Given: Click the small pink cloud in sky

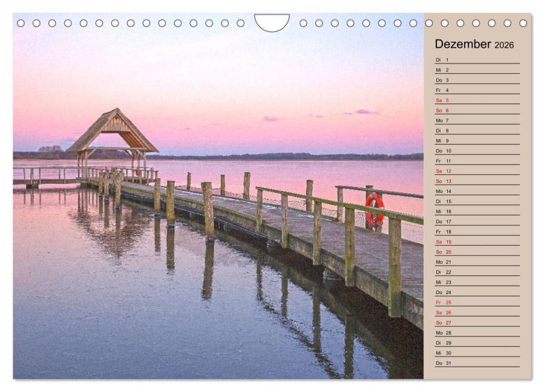Looking at the screenshot, I should coord(365,112).
